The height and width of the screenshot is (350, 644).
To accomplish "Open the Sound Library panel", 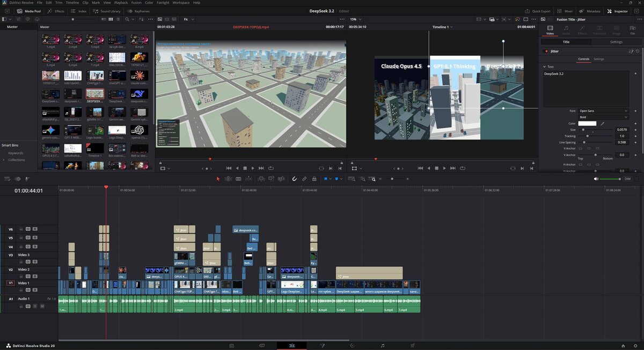I will point(107,11).
